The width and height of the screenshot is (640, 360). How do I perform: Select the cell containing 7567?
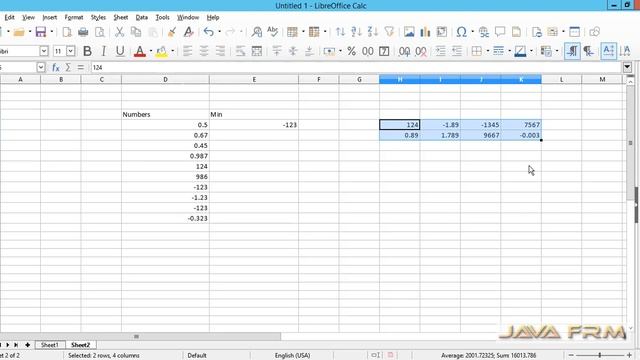[521, 124]
